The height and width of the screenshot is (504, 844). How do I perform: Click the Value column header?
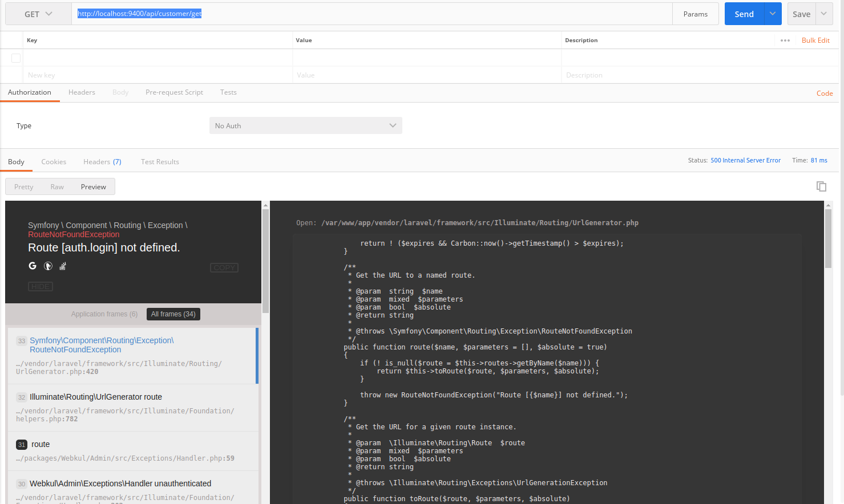click(304, 40)
